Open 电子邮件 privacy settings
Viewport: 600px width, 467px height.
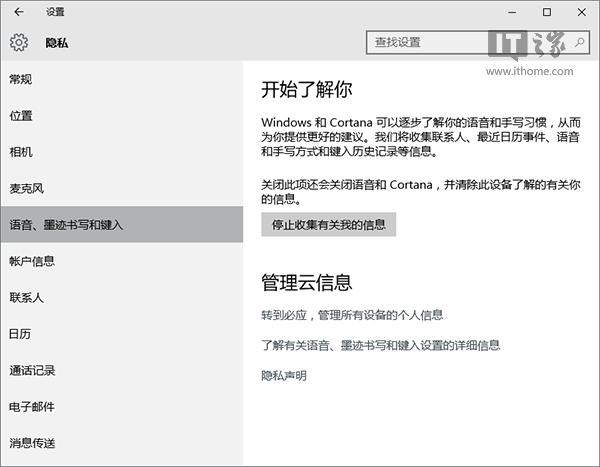(32, 407)
